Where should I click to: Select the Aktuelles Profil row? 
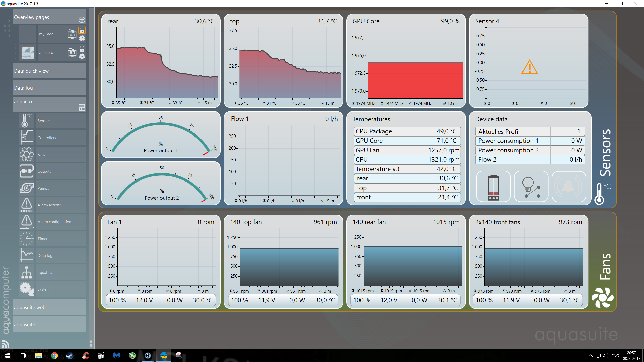[530, 131]
